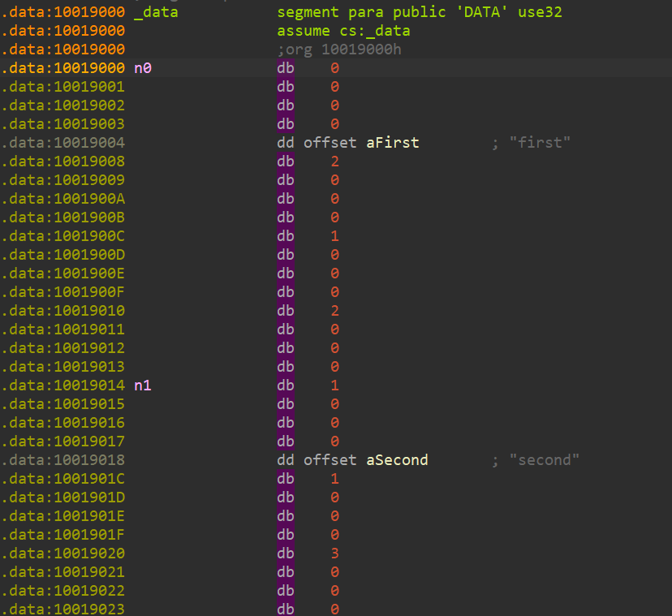Click the n0 label name
Image resolution: width=672 pixels, height=616 pixels.
pos(143,68)
